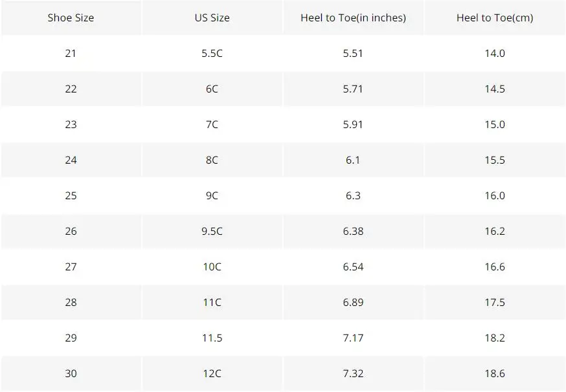The width and height of the screenshot is (566, 392).
Task: Click the 9C US size cell
Action: 212,195
